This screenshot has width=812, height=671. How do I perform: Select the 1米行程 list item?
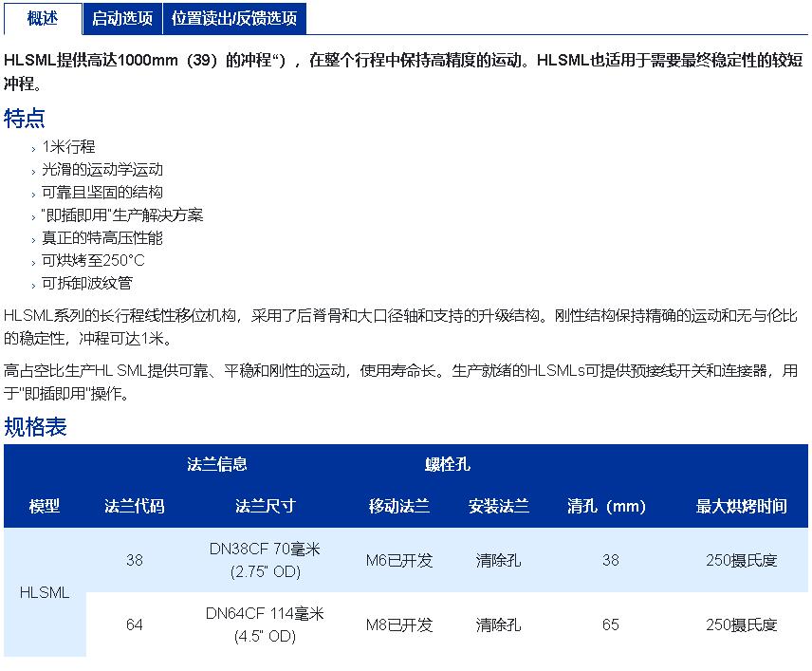pos(68,147)
